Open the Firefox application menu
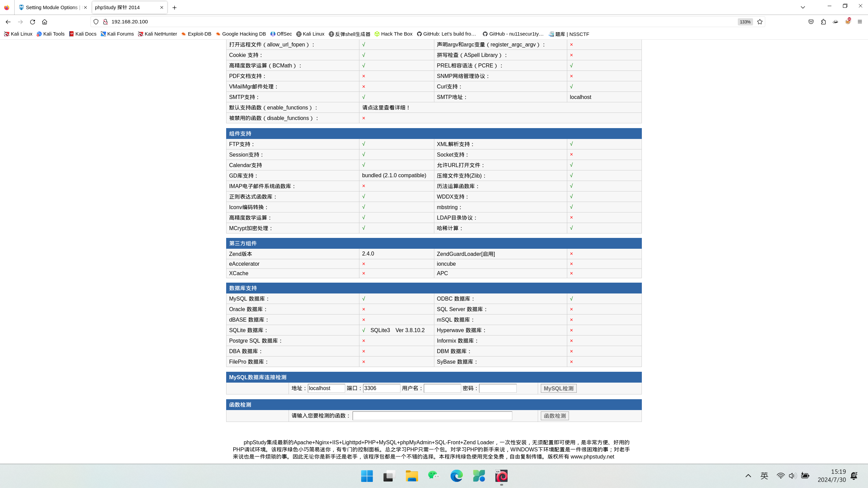868x488 pixels. [860, 22]
